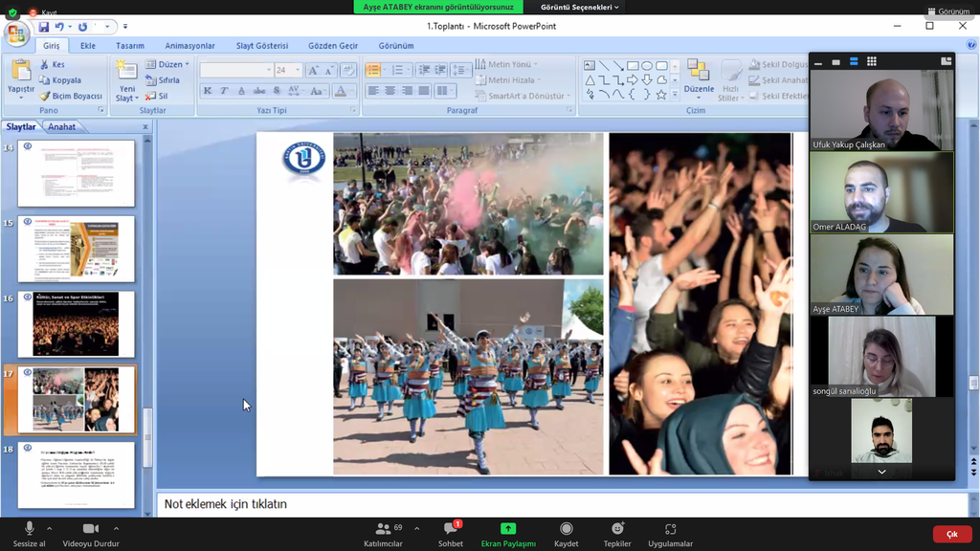Screen dimensions: 980x551
Task: Select the triangle shape in Çizim gallery
Action: pos(590,80)
